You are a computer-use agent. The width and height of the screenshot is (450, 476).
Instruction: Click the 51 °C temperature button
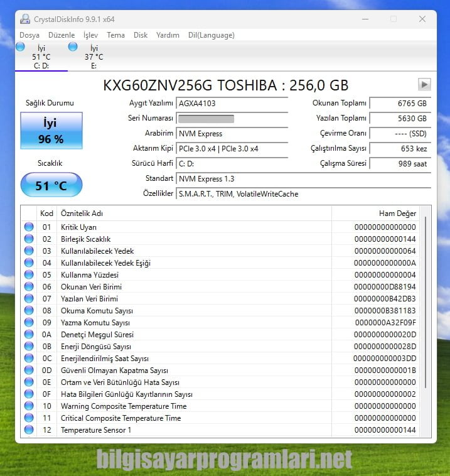click(51, 185)
